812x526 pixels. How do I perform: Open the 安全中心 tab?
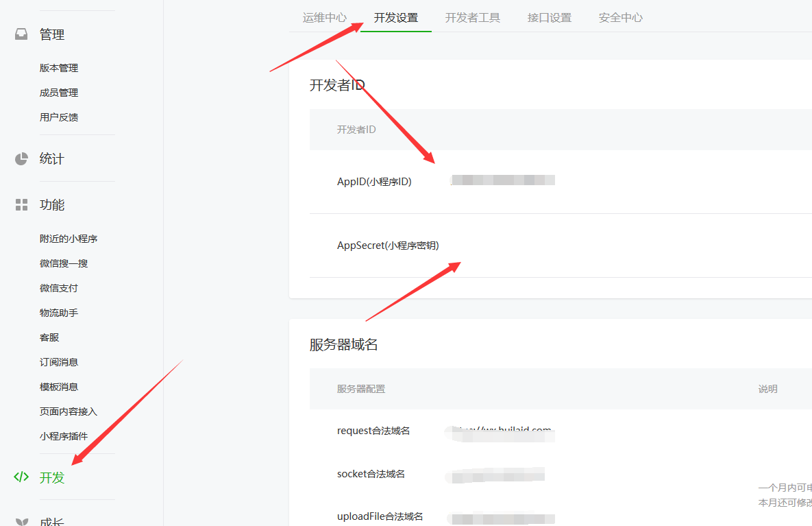[x=620, y=18]
